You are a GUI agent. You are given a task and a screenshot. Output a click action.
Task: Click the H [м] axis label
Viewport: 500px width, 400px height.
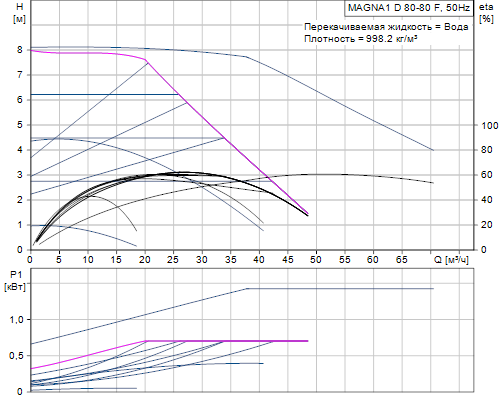pos(19,13)
